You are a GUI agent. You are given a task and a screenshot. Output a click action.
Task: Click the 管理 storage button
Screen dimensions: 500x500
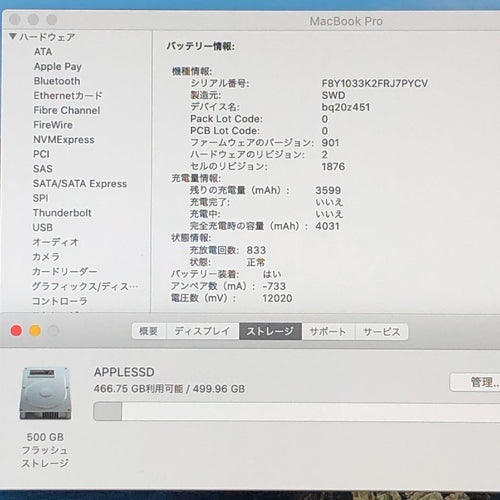(475, 382)
